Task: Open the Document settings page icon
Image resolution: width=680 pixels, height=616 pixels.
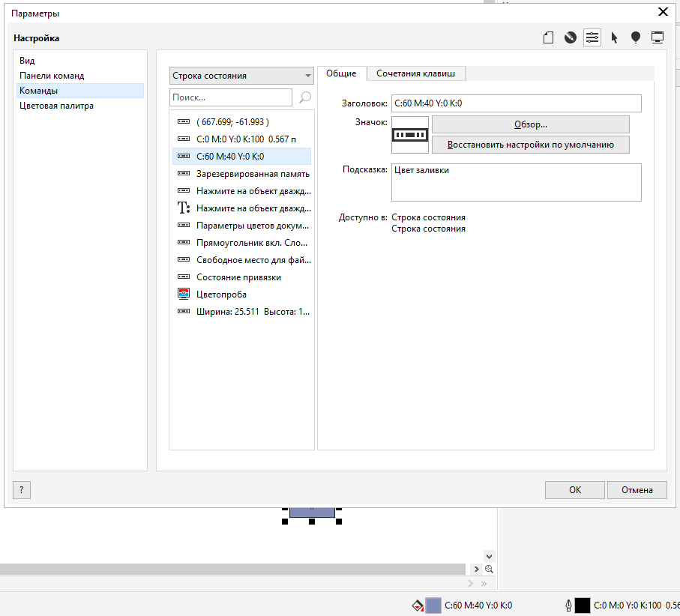Action: 548,37
